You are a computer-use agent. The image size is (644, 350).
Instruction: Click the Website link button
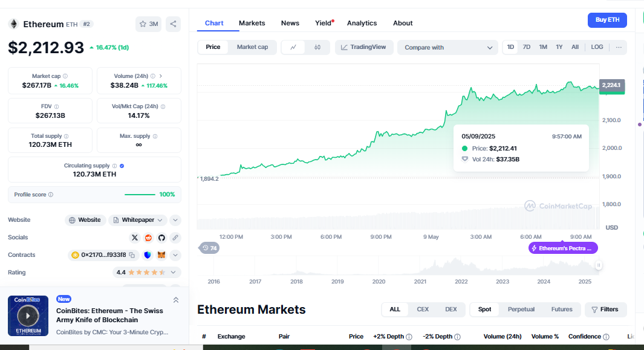85,220
